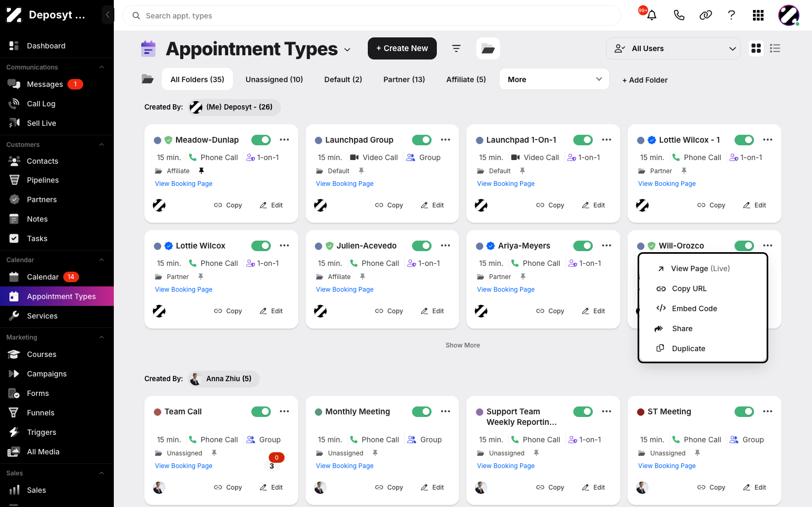Collapse the sidebar with the arrow icon
This screenshot has height=507, width=812.
pos(107,15)
